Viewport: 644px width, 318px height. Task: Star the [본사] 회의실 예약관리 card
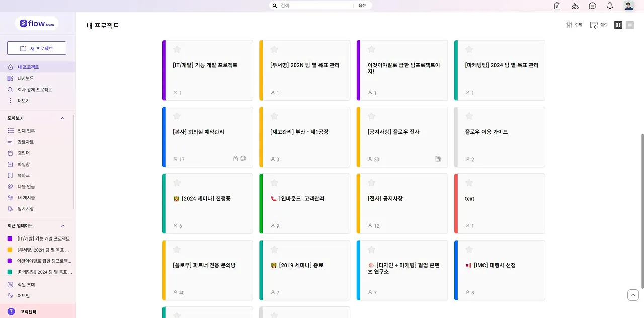point(177,116)
